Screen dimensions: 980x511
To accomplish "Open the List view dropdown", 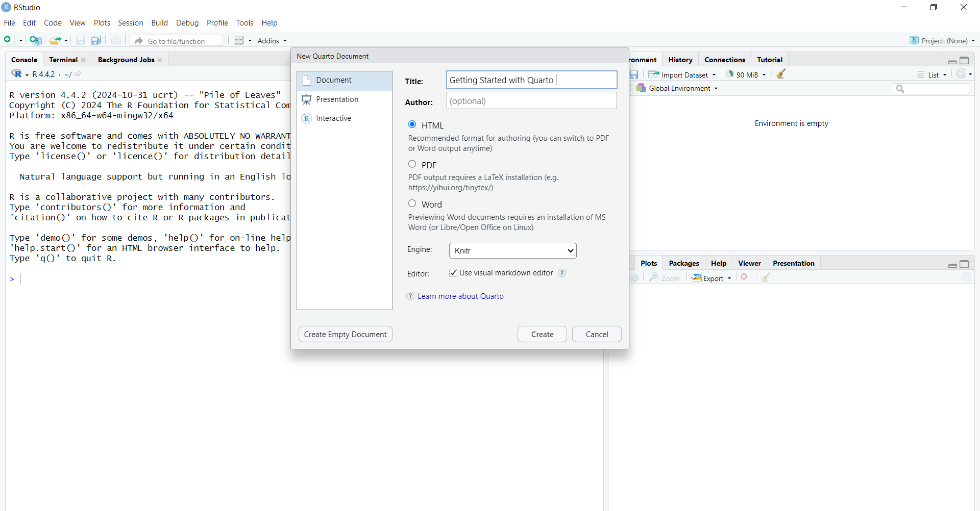I will [x=932, y=74].
